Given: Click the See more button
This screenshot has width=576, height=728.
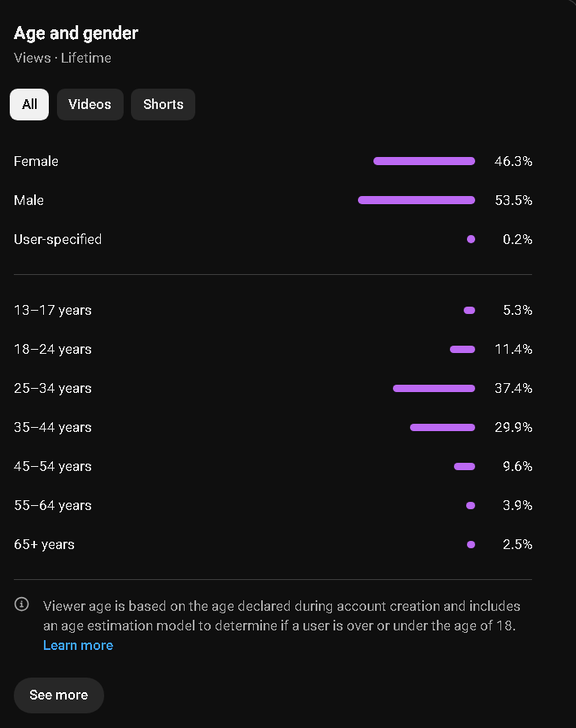Looking at the screenshot, I should [59, 695].
